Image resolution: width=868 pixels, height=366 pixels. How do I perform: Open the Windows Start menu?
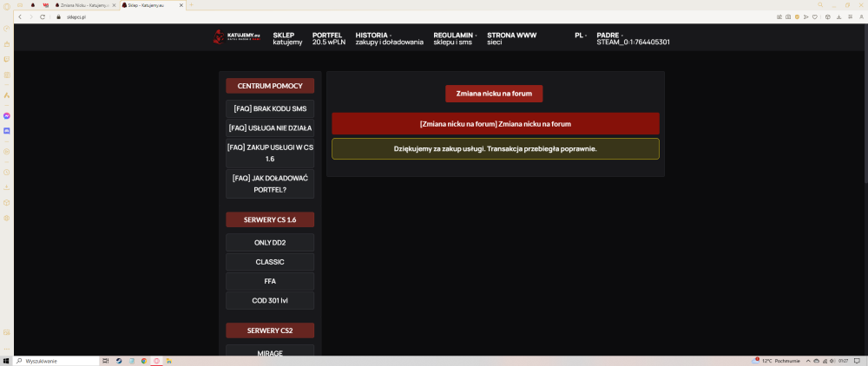pyautogui.click(x=6, y=361)
